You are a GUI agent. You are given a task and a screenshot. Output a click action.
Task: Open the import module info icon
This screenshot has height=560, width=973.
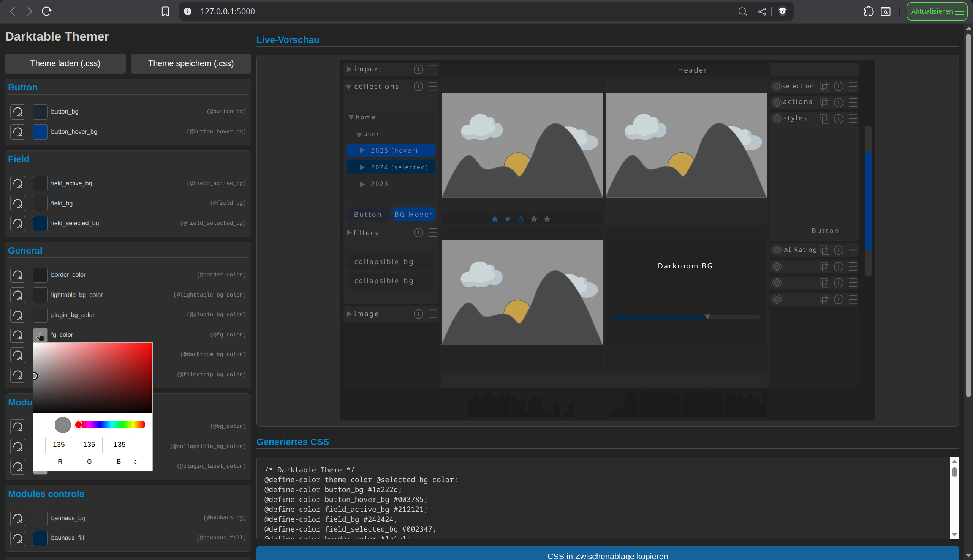point(418,69)
